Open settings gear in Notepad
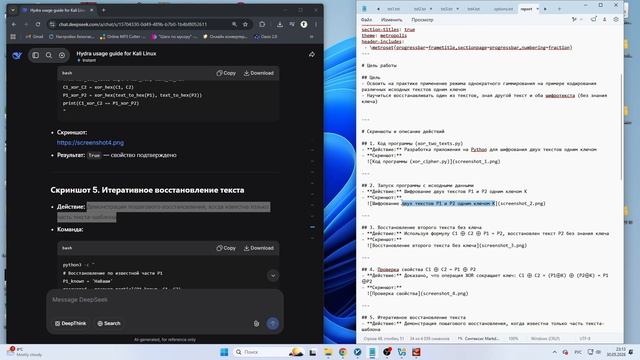Image resolution: width=640 pixels, height=360 pixels. tap(616, 20)
